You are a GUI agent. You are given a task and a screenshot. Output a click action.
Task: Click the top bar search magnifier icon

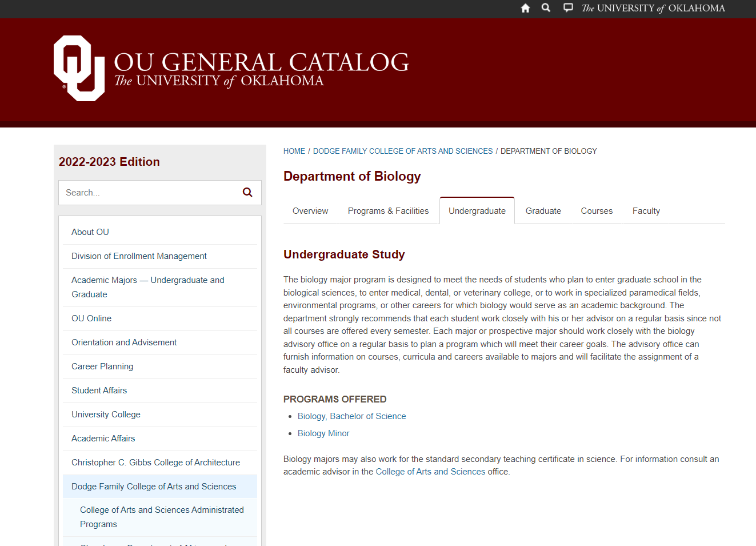pyautogui.click(x=546, y=8)
